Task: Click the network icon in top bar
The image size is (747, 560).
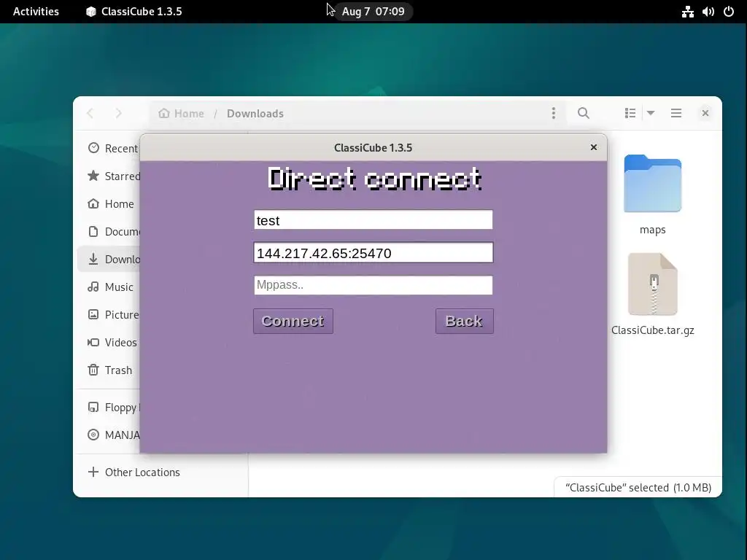Action: point(687,12)
